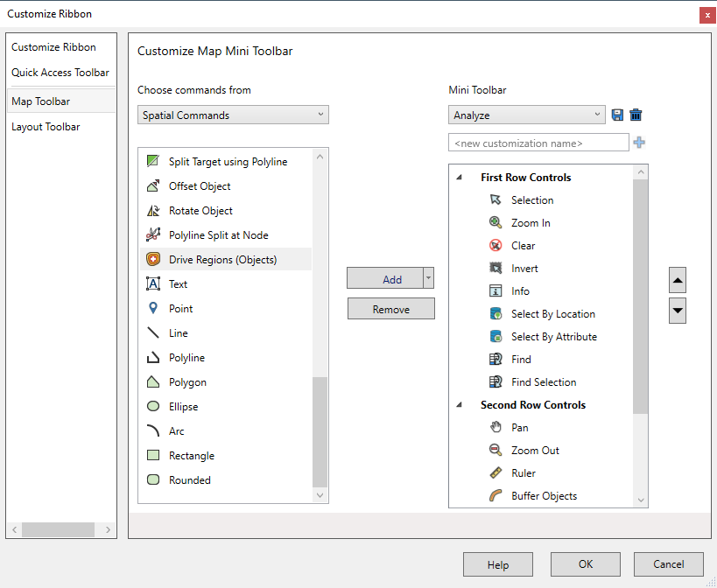Collapse the First Row Controls group
The image size is (717, 588).
click(x=459, y=177)
